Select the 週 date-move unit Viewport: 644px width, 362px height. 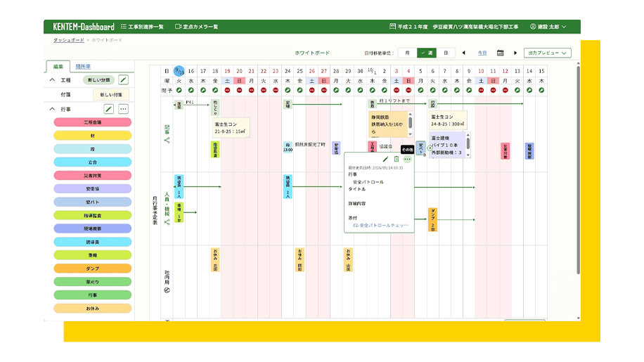[426, 53]
